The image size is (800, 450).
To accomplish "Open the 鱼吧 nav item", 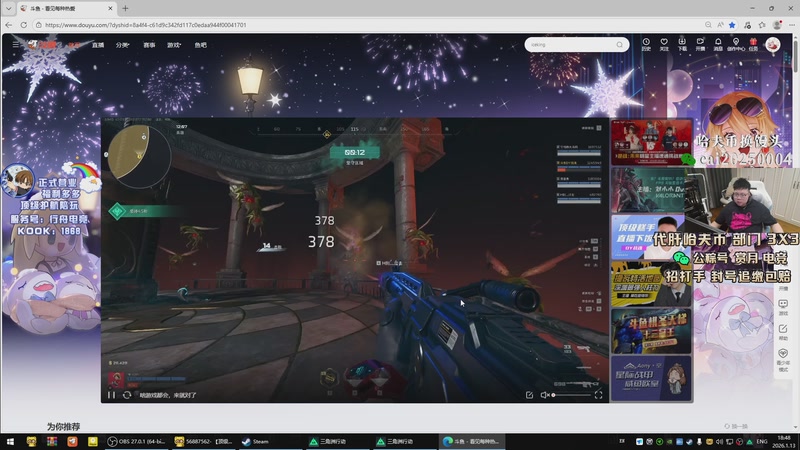I will 201,45.
